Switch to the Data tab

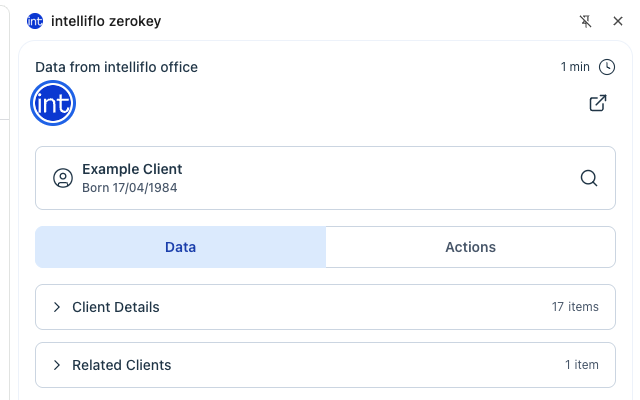pyautogui.click(x=180, y=247)
